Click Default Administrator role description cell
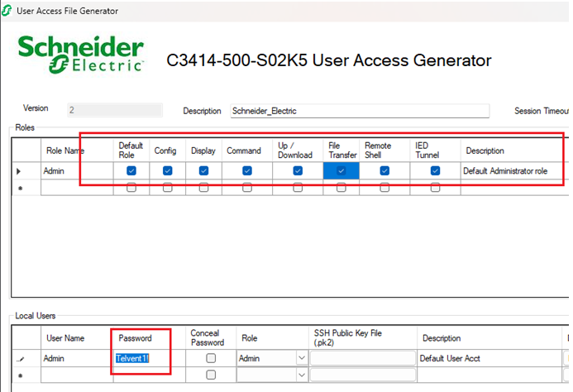Viewport: 573px width, 392px height. tap(514, 170)
